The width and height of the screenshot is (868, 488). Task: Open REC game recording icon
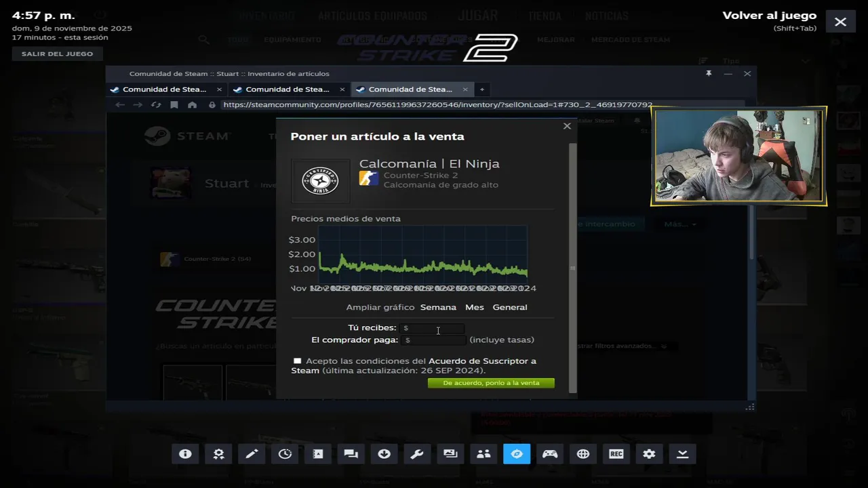coord(616,454)
